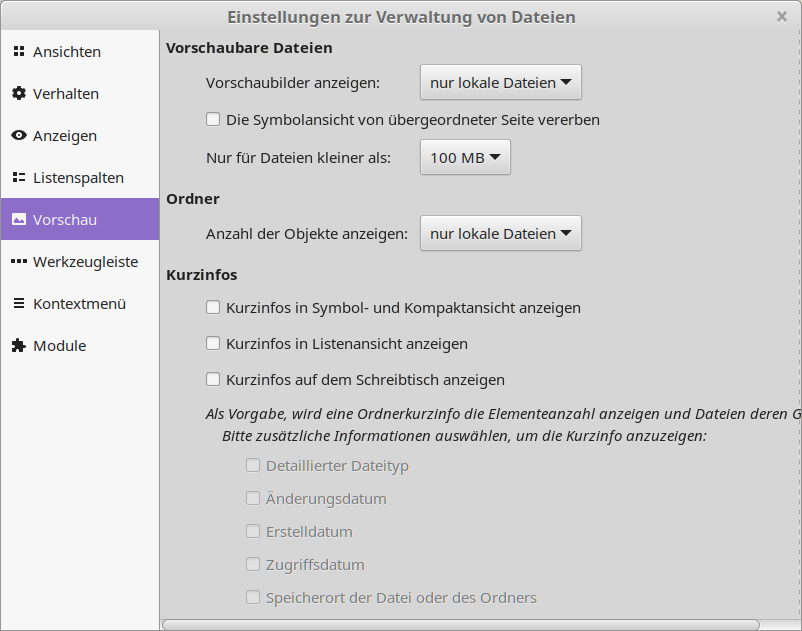Expand the Anzahl der Objekte anzeigen dropdown
This screenshot has height=631, width=802.
click(x=500, y=234)
